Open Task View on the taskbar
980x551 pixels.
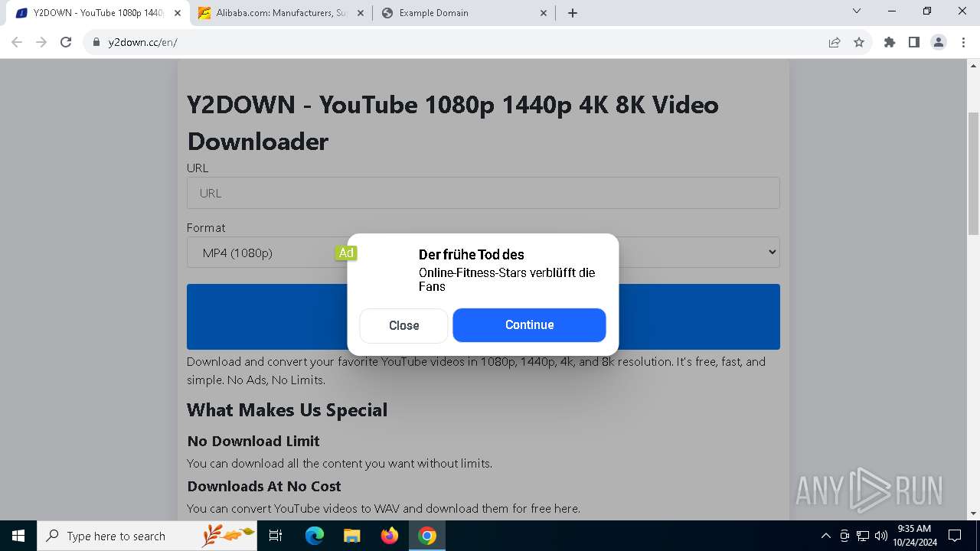pyautogui.click(x=276, y=536)
